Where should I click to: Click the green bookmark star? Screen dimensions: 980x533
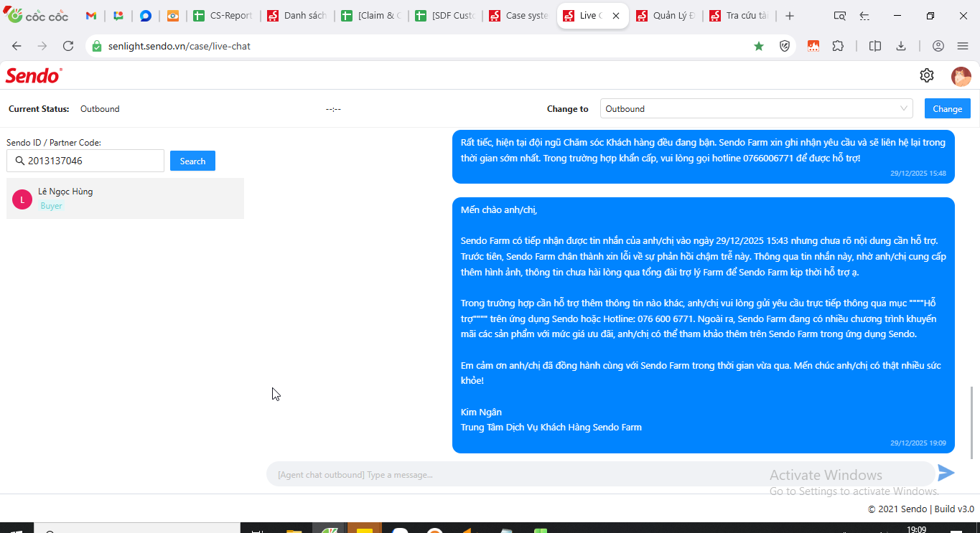[759, 46]
